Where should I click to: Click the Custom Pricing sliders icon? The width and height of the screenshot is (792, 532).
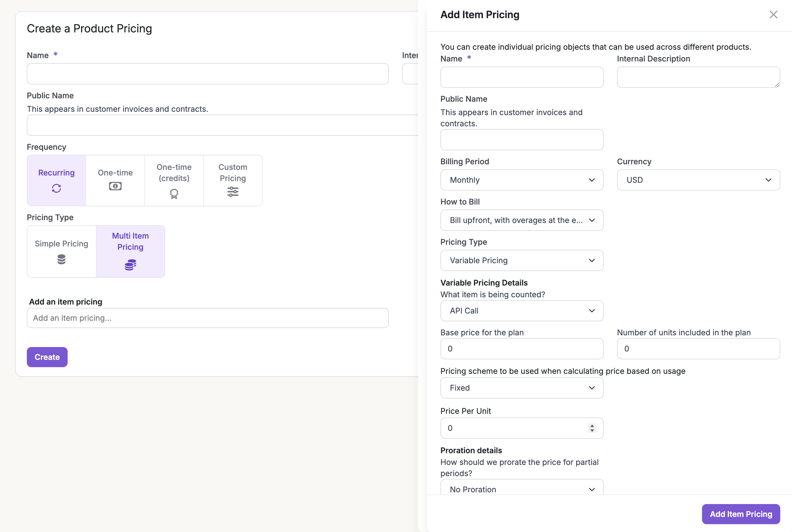coord(233,192)
